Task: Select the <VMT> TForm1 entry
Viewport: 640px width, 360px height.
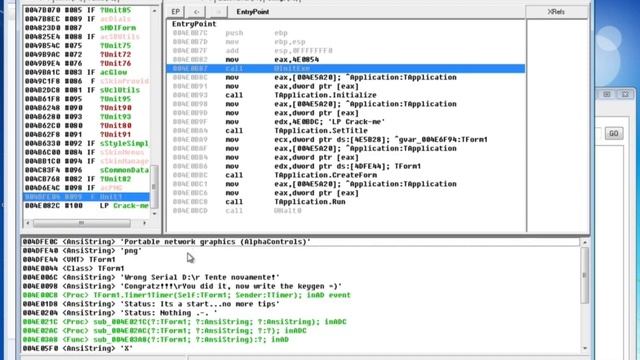Action: [300, 260]
